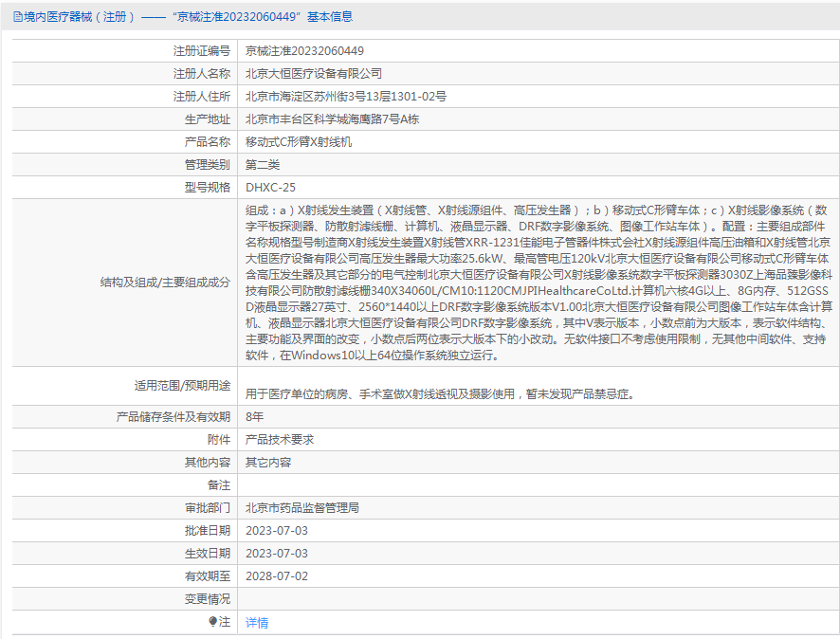The height and width of the screenshot is (639, 840).
Task: Click the structure description paragraph starting with 组成：a）X射线发生装置
Action: (x=539, y=283)
